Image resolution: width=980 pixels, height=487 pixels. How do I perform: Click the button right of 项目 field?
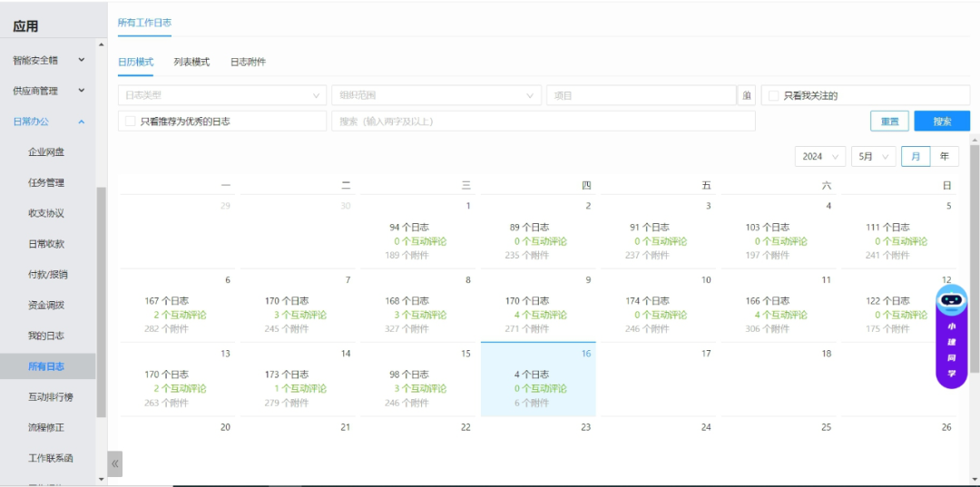747,95
